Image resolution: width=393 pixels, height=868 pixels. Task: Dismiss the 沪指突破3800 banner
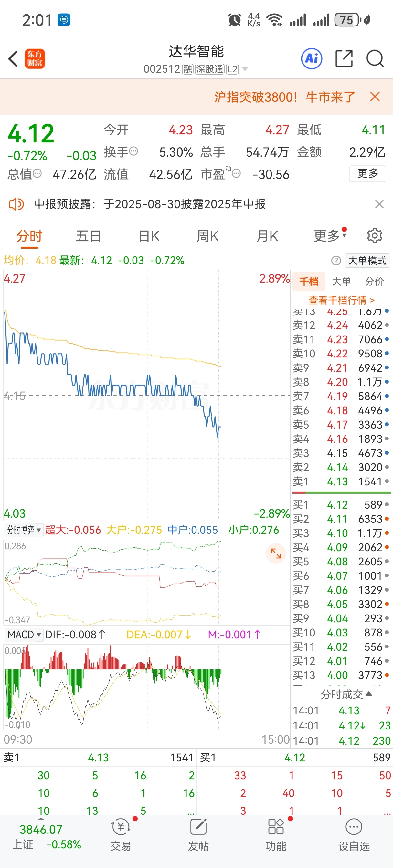pyautogui.click(x=375, y=97)
